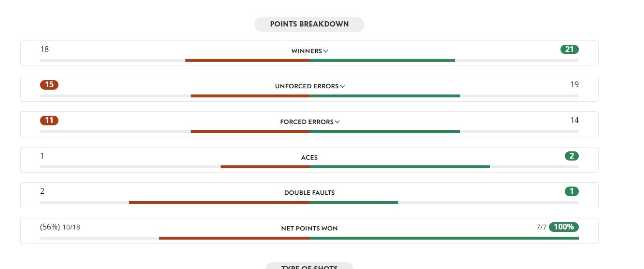644x269 pixels.
Task: Expand the Forced Errors chevron
Action: [x=337, y=122]
